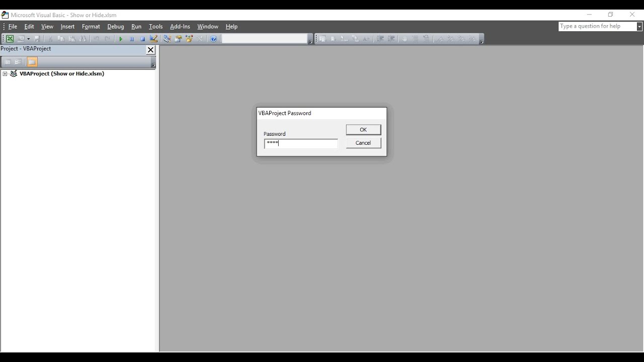Open the Toolbox toolbar icon
The width and height of the screenshot is (644, 362).
(x=200, y=39)
